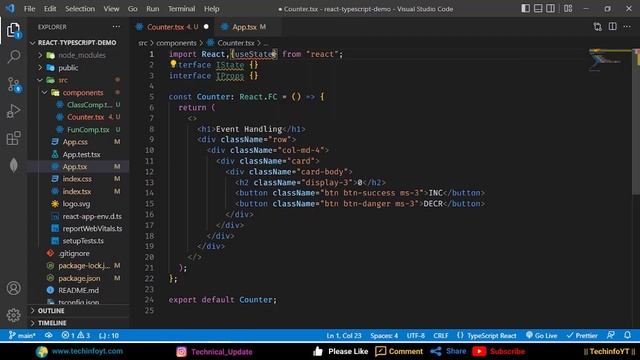Toggle the Panel layout button
Image resolution: width=640 pixels, height=360 pixels.
538,9
